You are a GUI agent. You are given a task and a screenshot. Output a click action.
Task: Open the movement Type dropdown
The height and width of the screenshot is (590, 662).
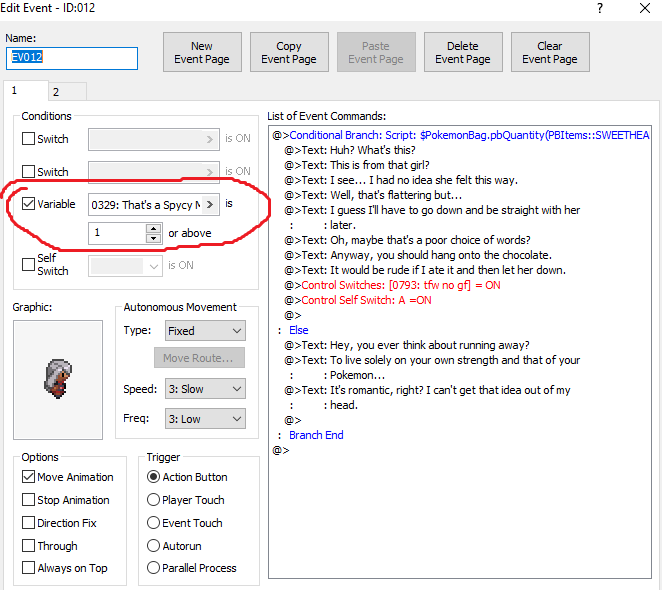pyautogui.click(x=204, y=331)
